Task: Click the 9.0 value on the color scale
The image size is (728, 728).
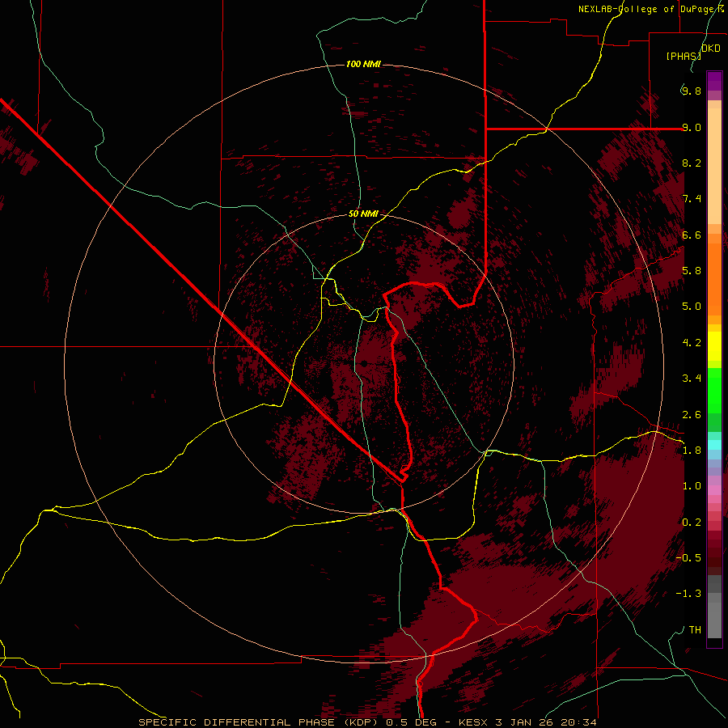Action: [x=691, y=127]
